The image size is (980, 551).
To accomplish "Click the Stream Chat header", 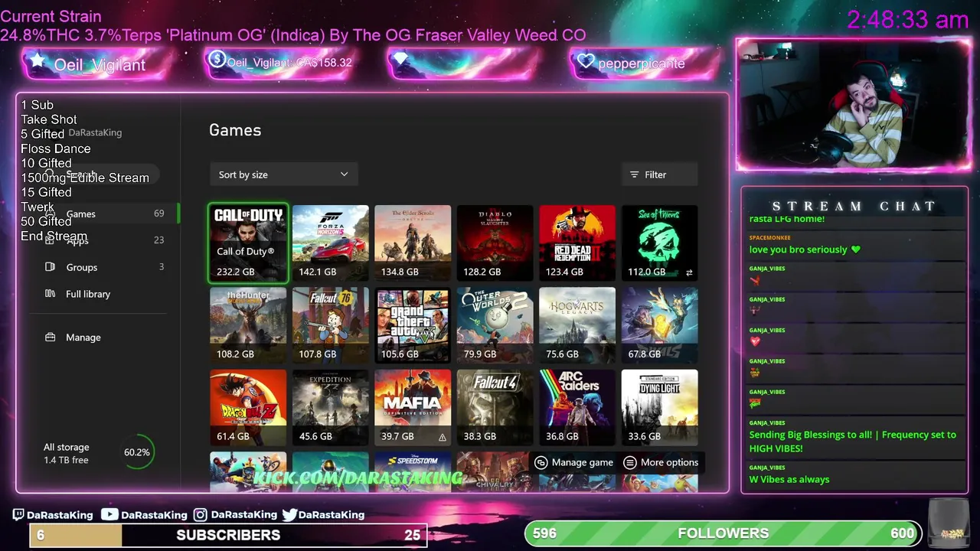I will [854, 206].
